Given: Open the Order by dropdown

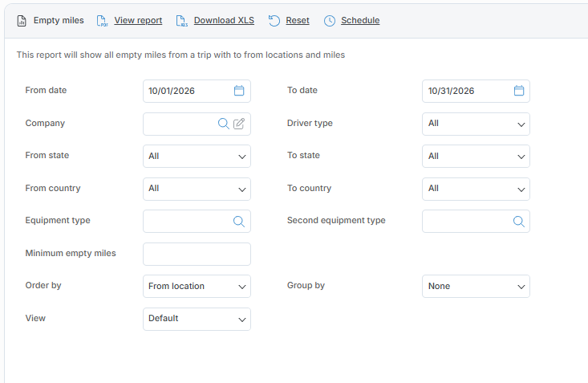Looking at the screenshot, I should pos(197,286).
